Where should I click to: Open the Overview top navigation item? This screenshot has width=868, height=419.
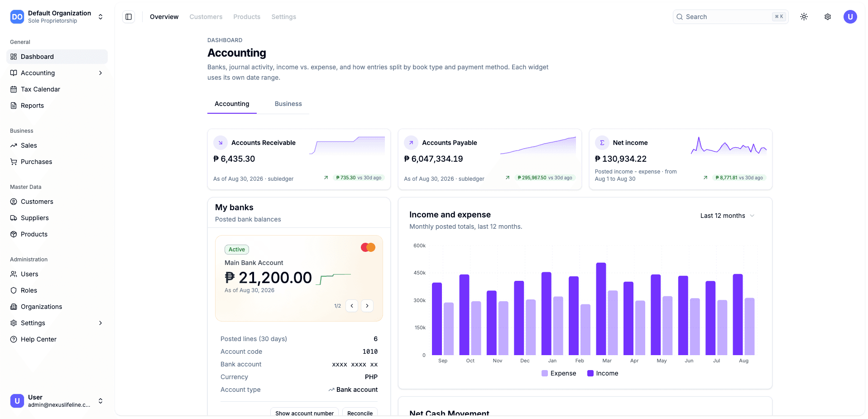[164, 17]
